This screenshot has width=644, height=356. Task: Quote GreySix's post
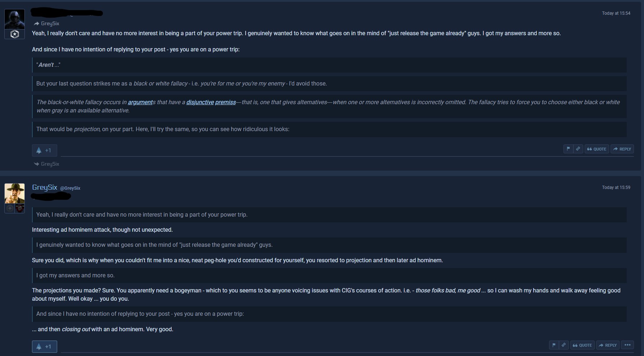(582, 345)
